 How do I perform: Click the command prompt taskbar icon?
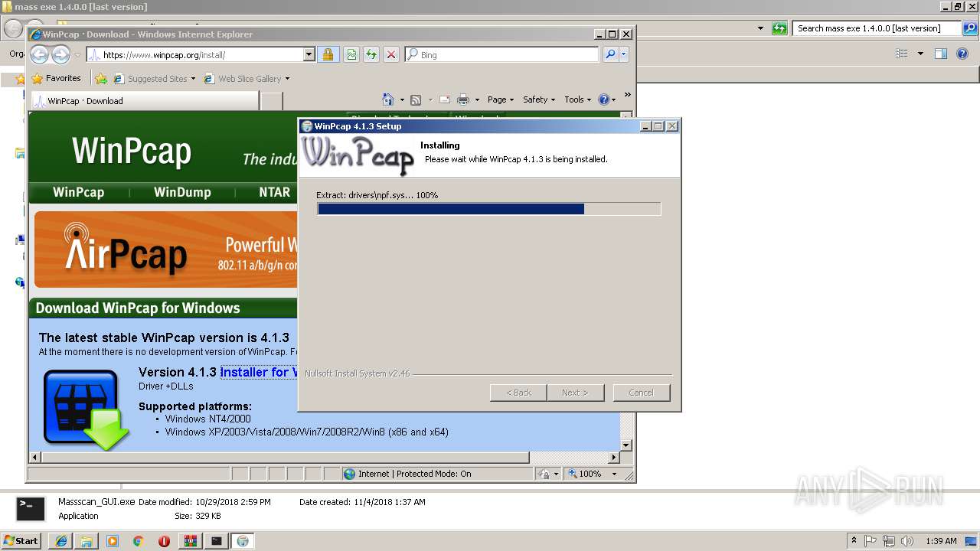pos(217,541)
